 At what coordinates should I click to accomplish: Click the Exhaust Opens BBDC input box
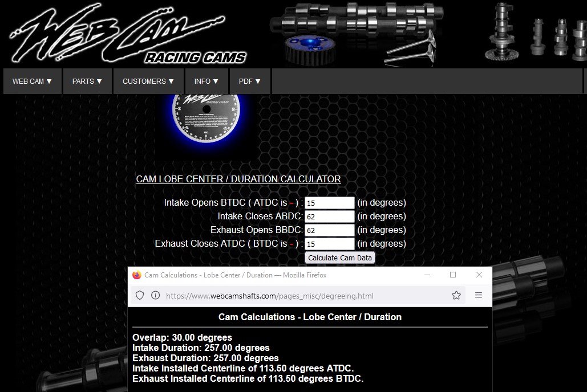click(x=329, y=231)
